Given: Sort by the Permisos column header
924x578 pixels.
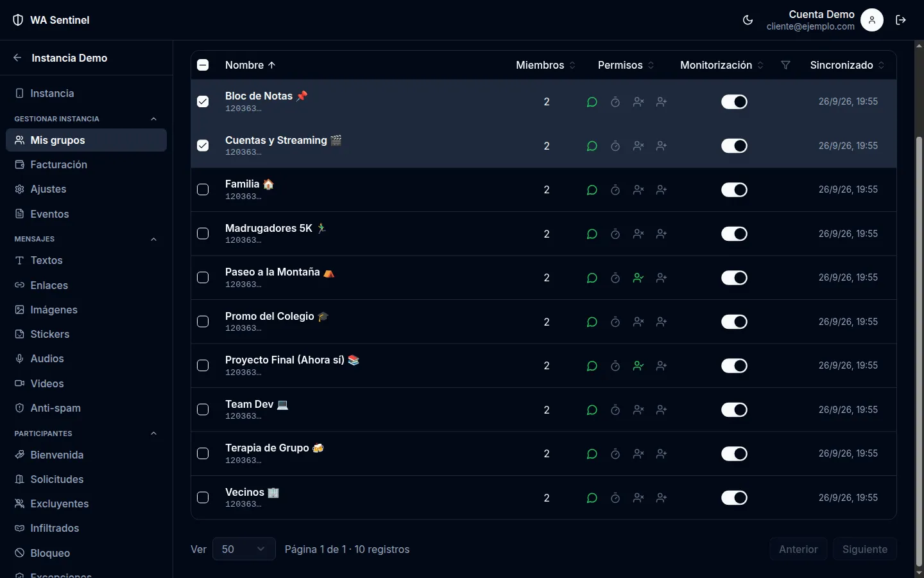Looking at the screenshot, I should (x=626, y=65).
